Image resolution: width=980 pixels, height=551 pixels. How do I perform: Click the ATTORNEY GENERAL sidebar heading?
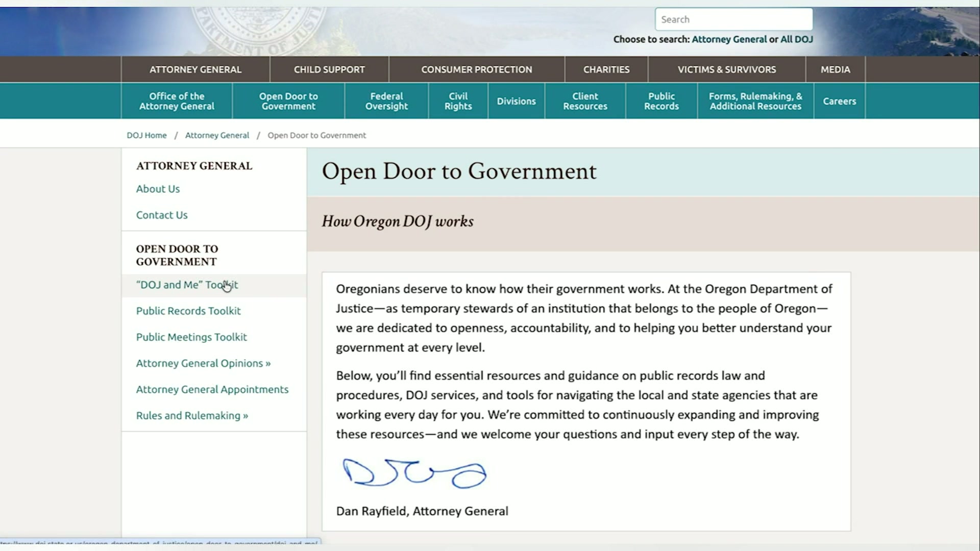(x=194, y=166)
